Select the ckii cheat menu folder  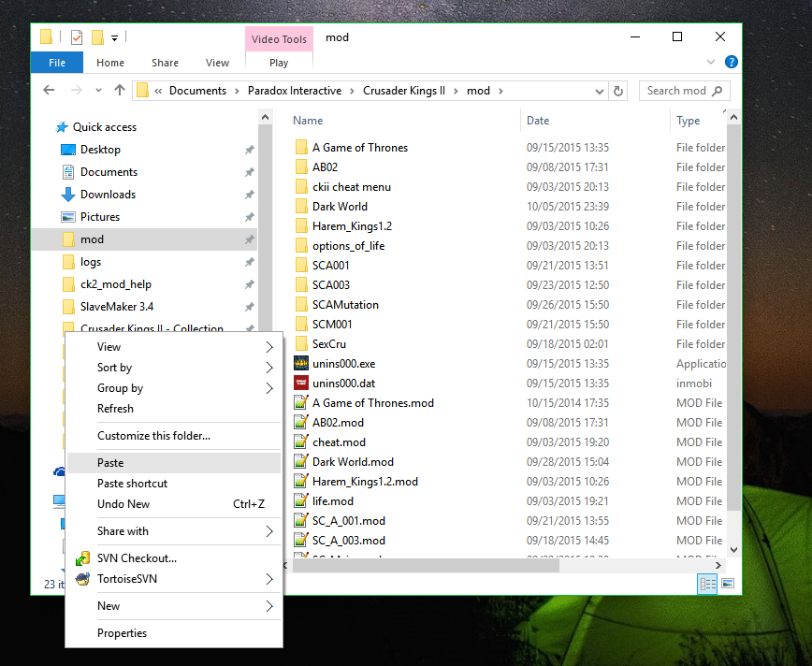pos(351,187)
